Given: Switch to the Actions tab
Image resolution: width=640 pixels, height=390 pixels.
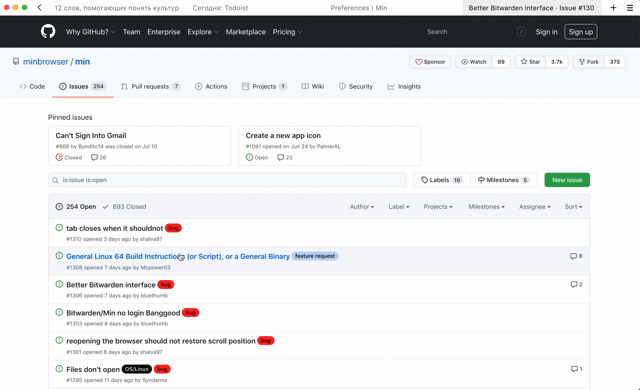Looking at the screenshot, I should (x=211, y=86).
